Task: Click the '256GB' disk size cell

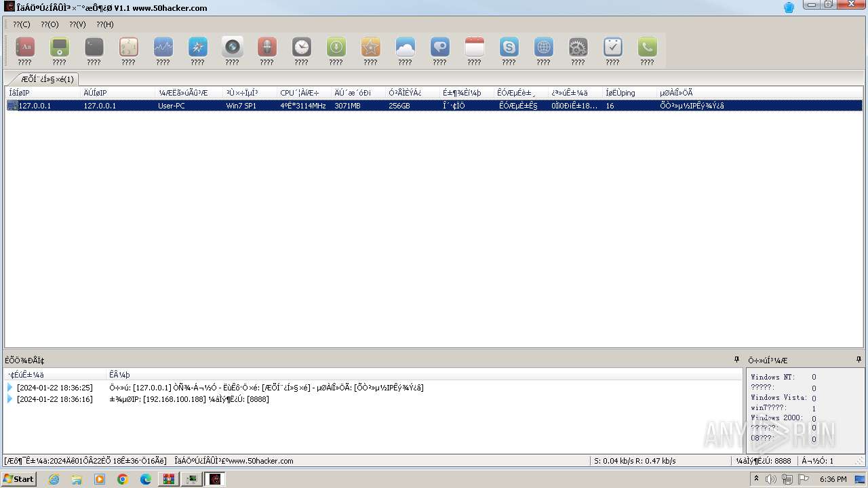Action: [x=399, y=106]
